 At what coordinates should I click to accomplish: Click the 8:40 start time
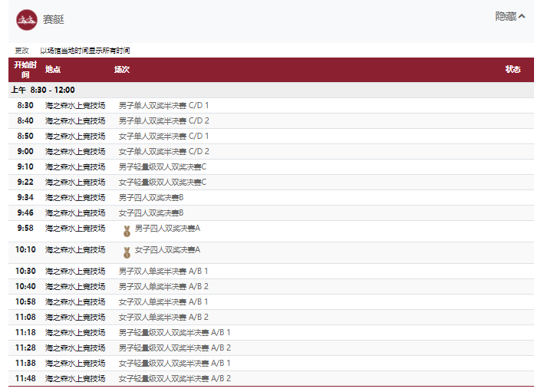(x=25, y=120)
